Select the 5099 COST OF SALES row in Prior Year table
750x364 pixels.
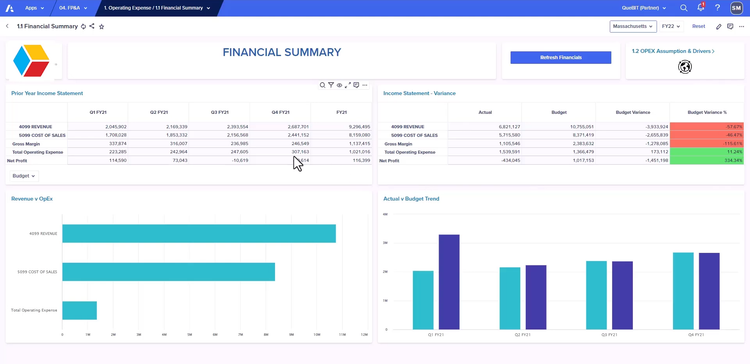tap(188, 135)
